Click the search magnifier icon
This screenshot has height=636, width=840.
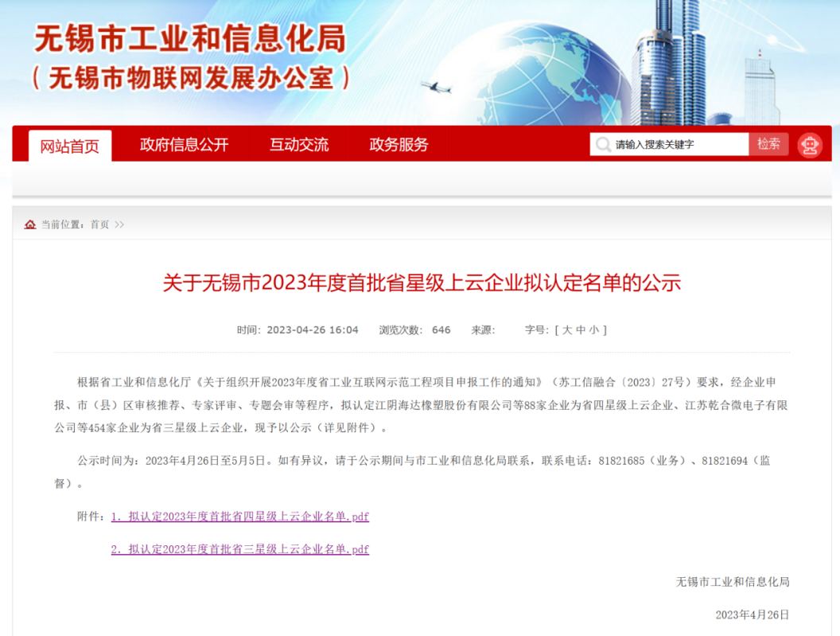[603, 144]
